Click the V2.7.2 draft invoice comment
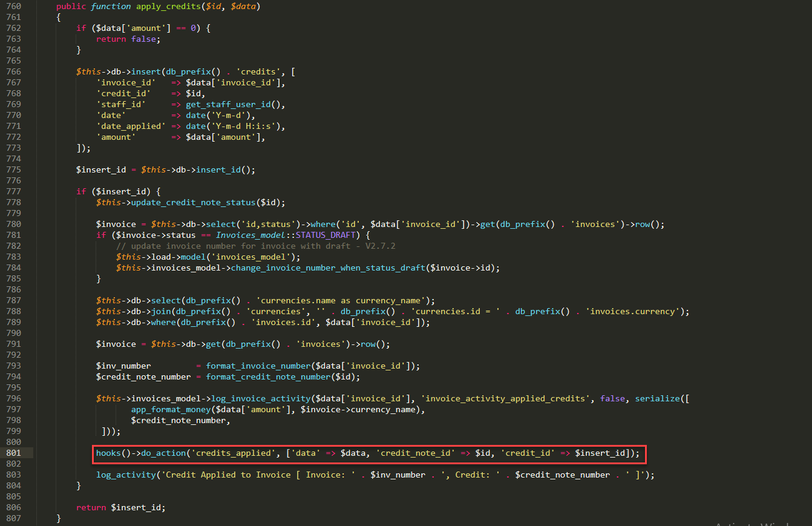812x526 pixels. 255,246
